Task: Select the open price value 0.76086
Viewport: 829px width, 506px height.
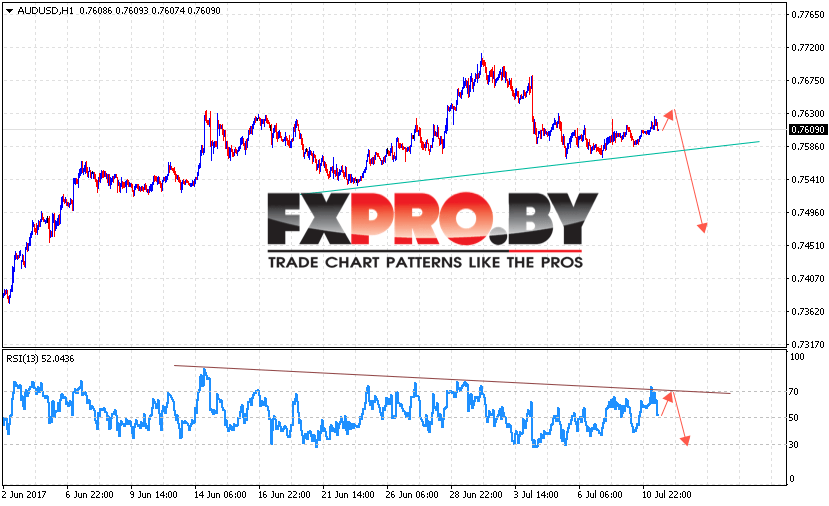Action: (x=96, y=11)
